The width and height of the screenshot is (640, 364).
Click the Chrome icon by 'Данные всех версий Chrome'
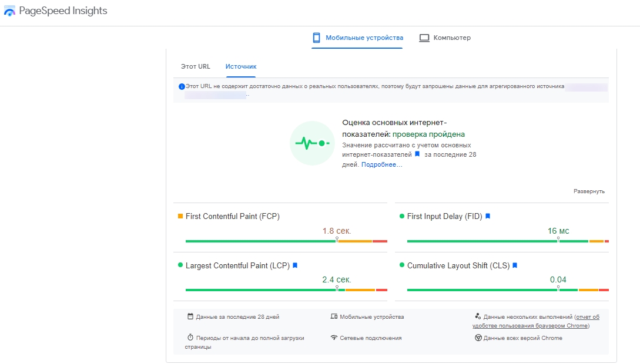478,338
